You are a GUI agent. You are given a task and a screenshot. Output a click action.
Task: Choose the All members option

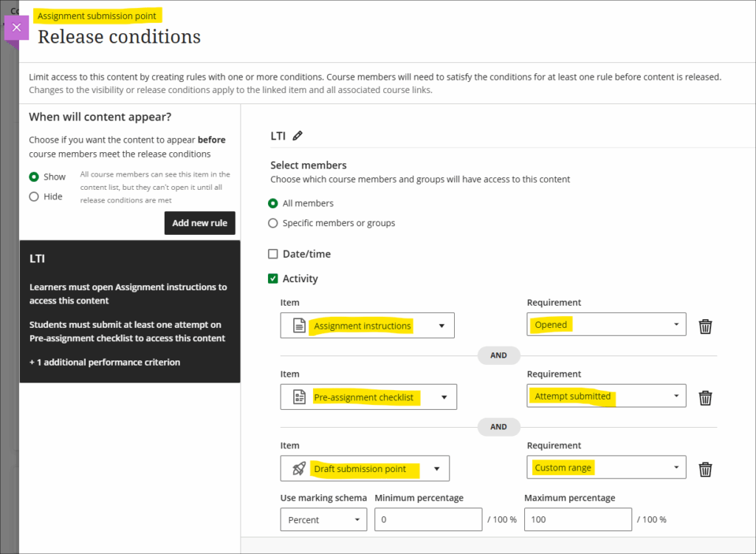(273, 203)
